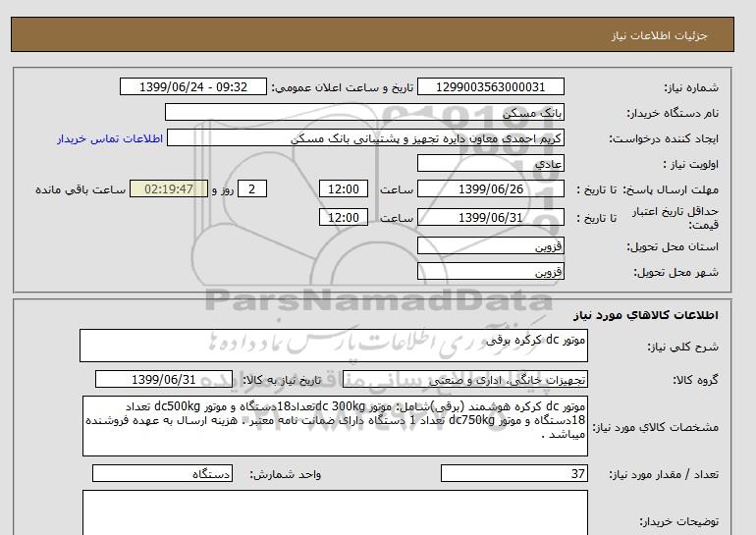Click the goods group field تجهیزات خانگی، اداری و صنعتی
756x535 pixels.
pos(465,380)
